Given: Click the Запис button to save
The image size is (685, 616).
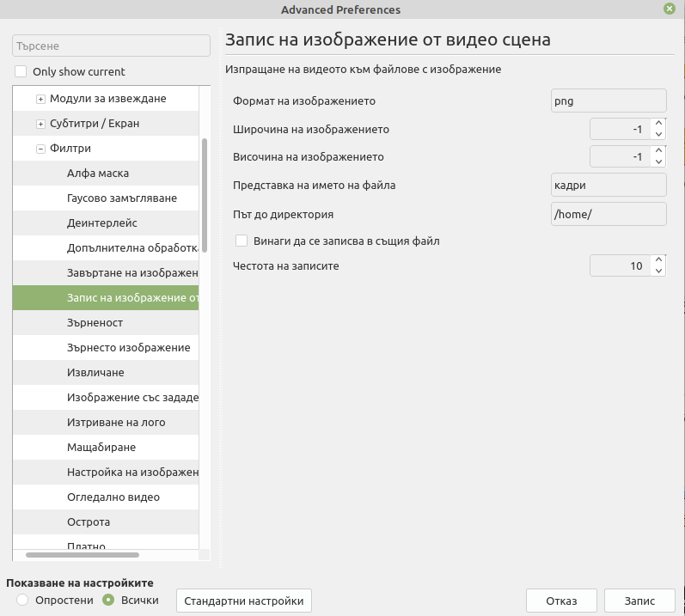Looking at the screenshot, I should (x=639, y=601).
